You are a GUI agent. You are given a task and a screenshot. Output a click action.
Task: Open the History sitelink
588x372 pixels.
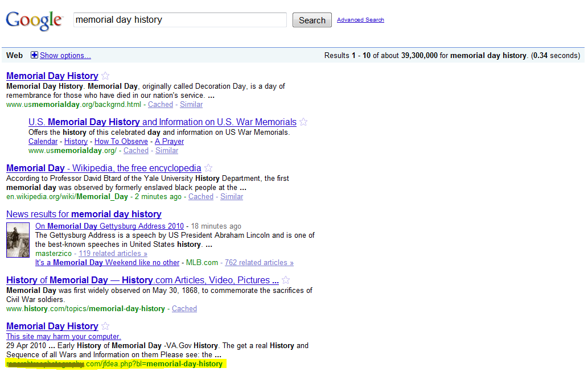(x=76, y=141)
